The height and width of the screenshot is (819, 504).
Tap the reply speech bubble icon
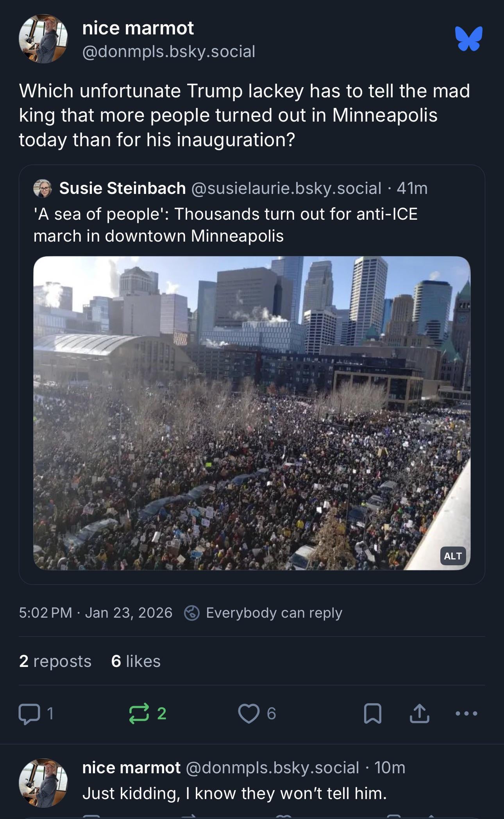click(x=29, y=713)
